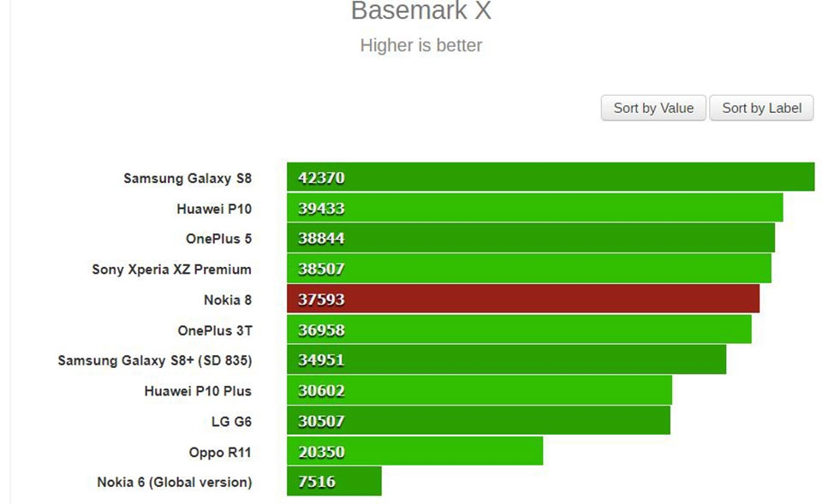Click the red Nokia 8 bar 37593
This screenshot has height=504, width=822.
coord(523,299)
